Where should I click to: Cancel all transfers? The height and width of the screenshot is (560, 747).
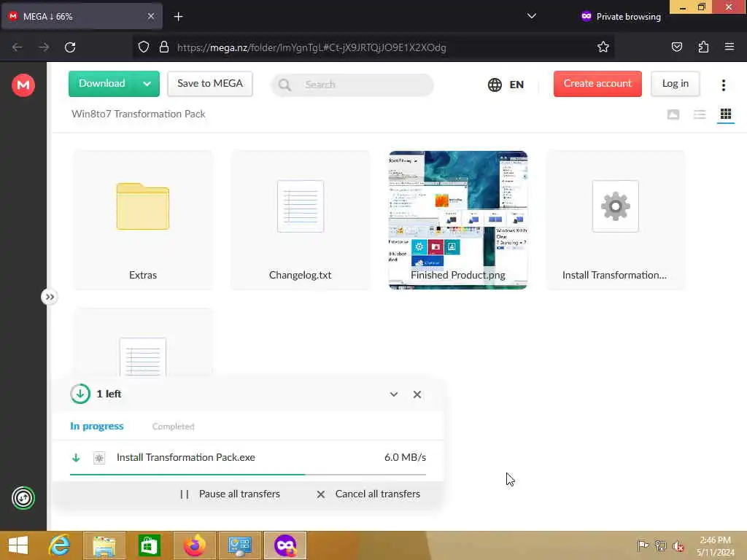pos(368,494)
